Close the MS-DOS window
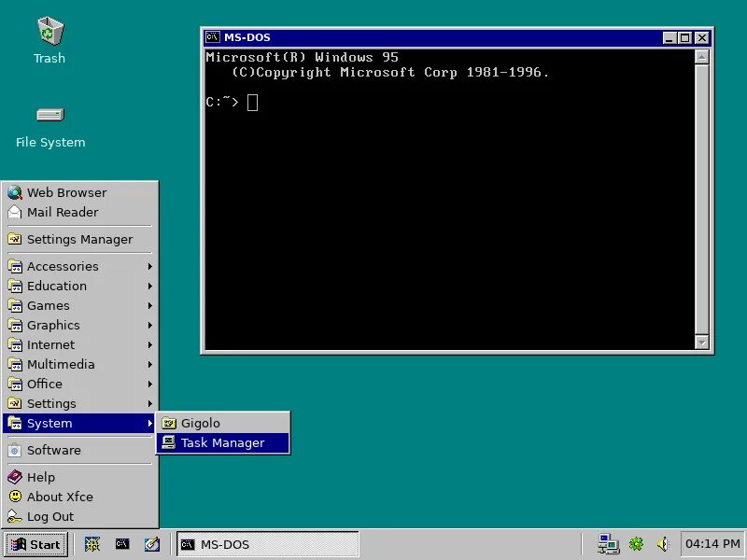Image resolution: width=747 pixels, height=560 pixels. [702, 37]
